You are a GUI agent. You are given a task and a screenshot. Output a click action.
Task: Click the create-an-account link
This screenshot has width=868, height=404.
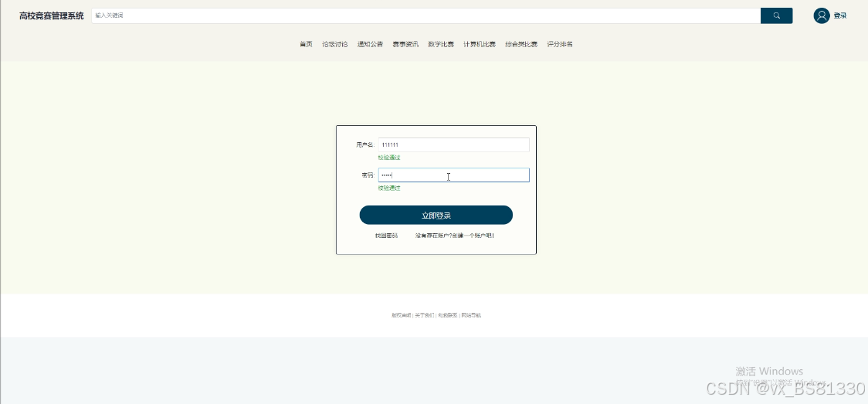(x=455, y=236)
